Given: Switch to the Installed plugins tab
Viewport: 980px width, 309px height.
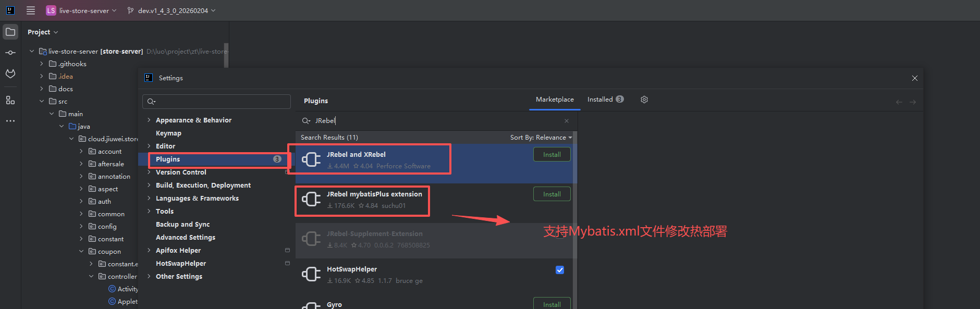Looking at the screenshot, I should coord(605,100).
